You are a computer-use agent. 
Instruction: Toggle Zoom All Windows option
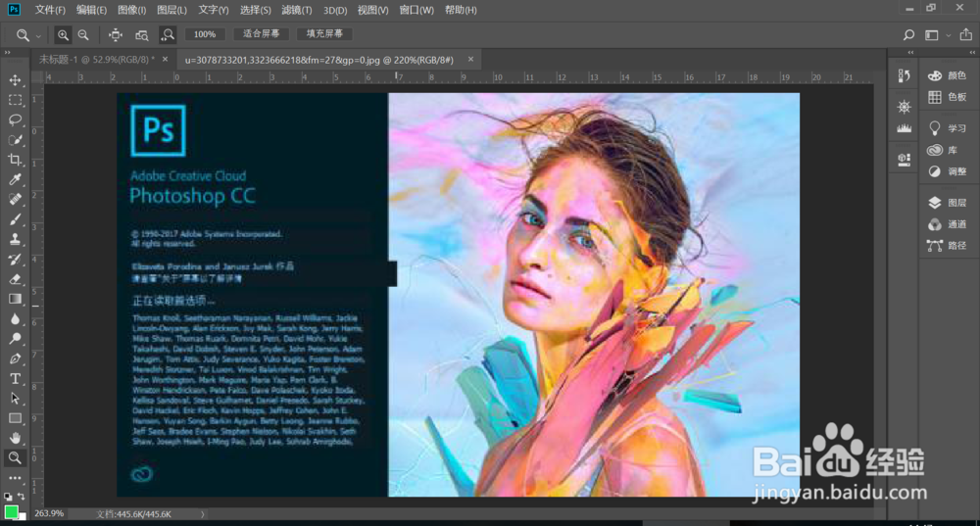[142, 35]
